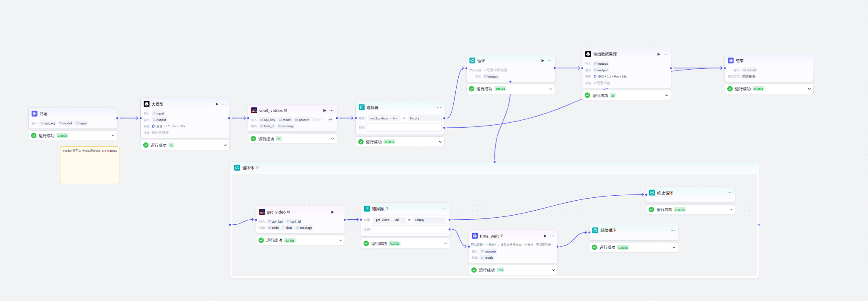Click the time_wait node icon

475,236
